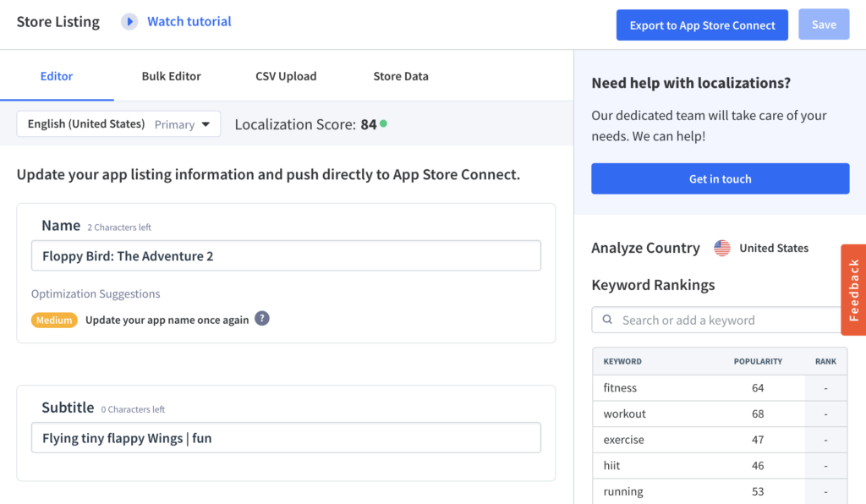Open the Store Data tab
The width and height of the screenshot is (866, 504).
[x=401, y=76]
